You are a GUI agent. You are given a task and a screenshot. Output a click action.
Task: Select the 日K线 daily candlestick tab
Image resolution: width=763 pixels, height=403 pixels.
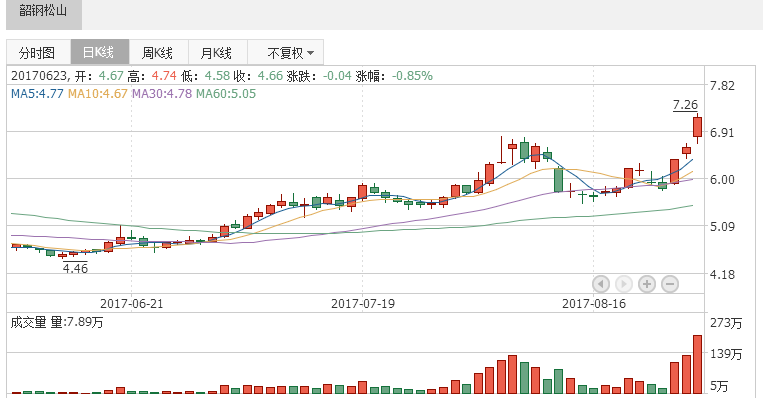pos(99,52)
